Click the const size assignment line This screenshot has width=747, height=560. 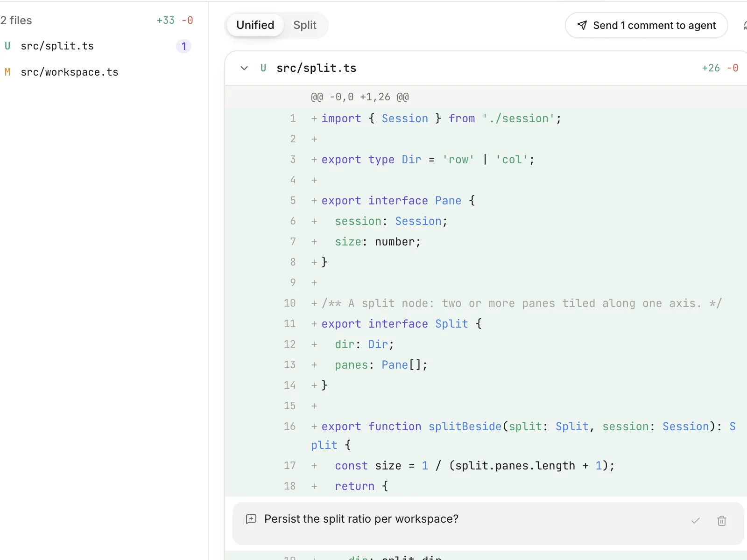tap(475, 466)
